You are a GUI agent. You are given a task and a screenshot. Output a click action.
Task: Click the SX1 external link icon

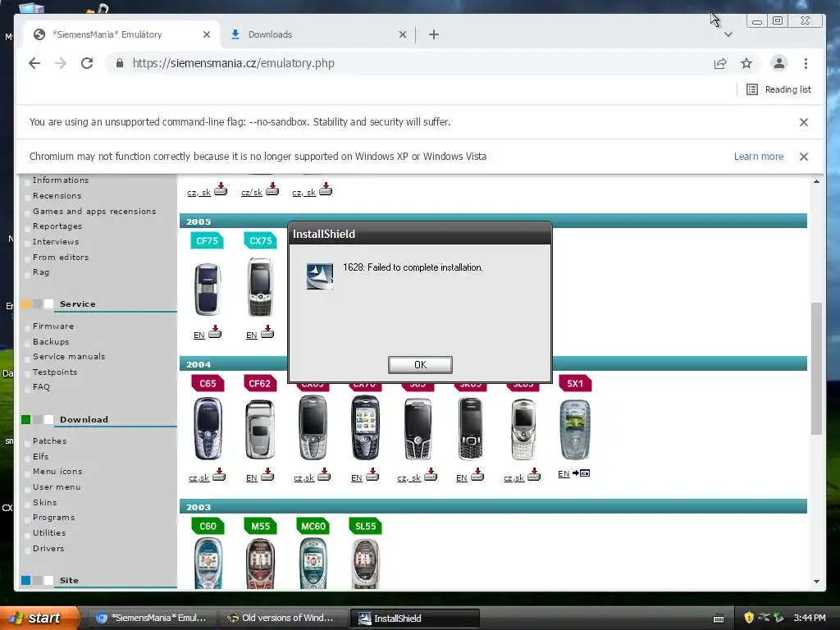click(582, 473)
